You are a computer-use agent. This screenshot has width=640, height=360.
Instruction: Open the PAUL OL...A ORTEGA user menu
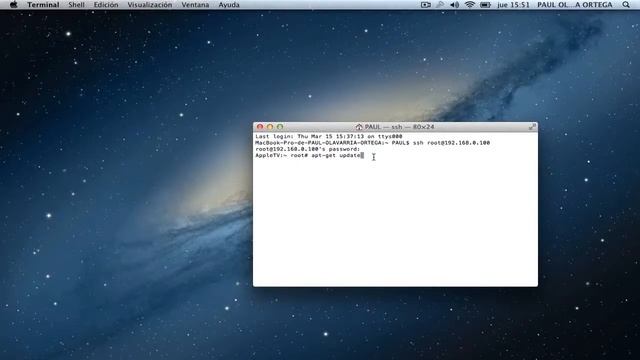pyautogui.click(x=574, y=5)
